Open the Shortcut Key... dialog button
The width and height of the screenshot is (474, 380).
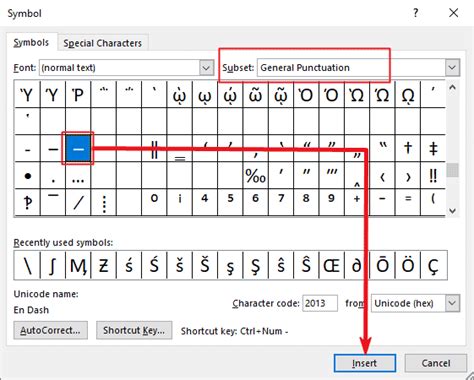tap(134, 330)
